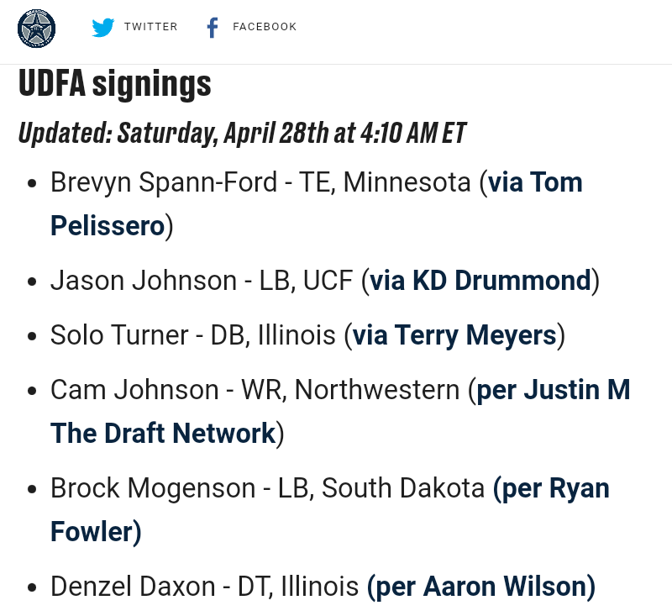
Task: Click the Jason Johnson - LB, UCF text
Action: 202,280
